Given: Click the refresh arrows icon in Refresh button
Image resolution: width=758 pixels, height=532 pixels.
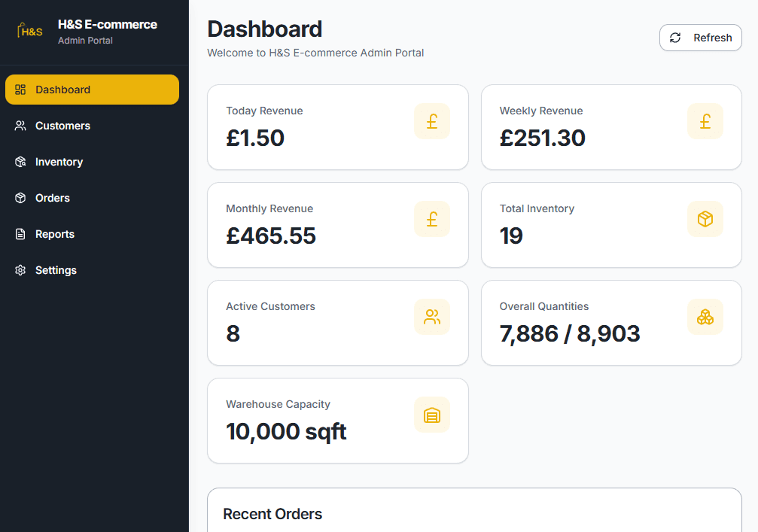Looking at the screenshot, I should [x=676, y=37].
